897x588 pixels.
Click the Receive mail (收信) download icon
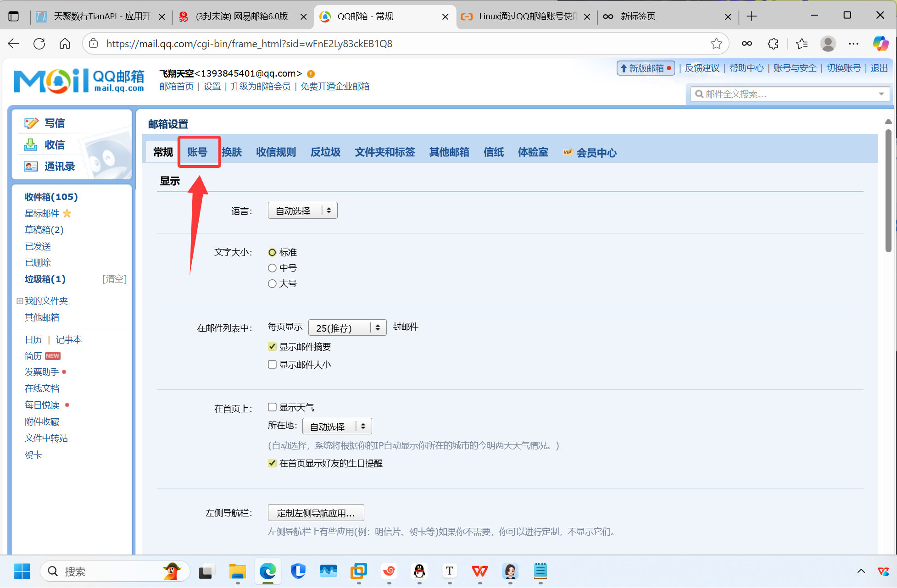pyautogui.click(x=31, y=144)
